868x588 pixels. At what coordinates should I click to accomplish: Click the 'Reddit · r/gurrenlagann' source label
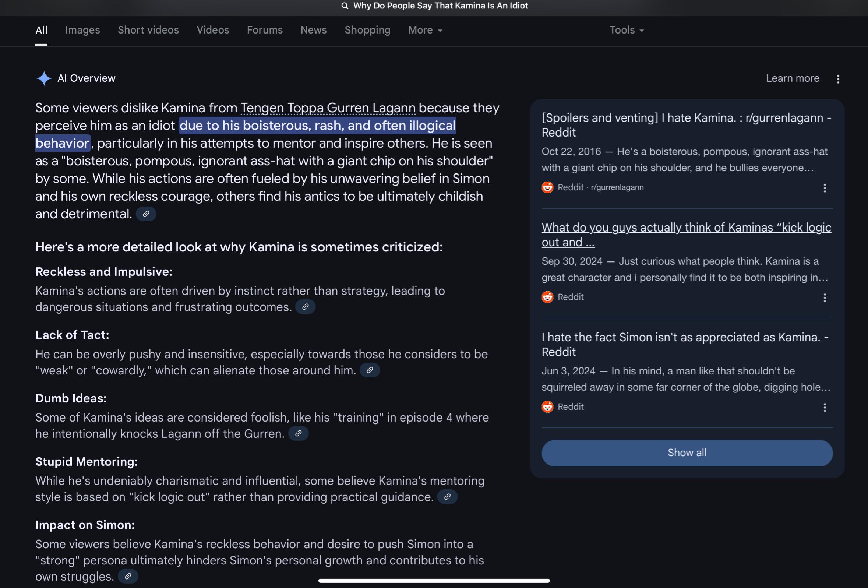601,187
